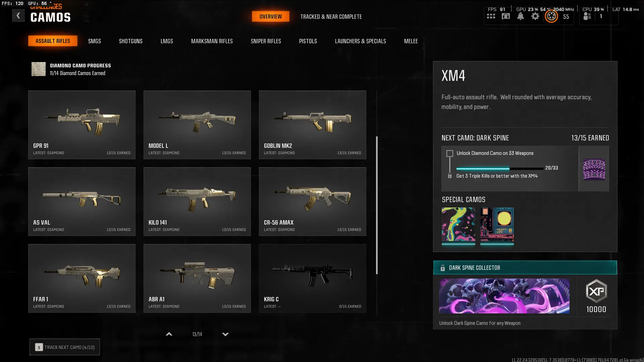
Task: Go to next page with down chevron
Action: [225, 334]
